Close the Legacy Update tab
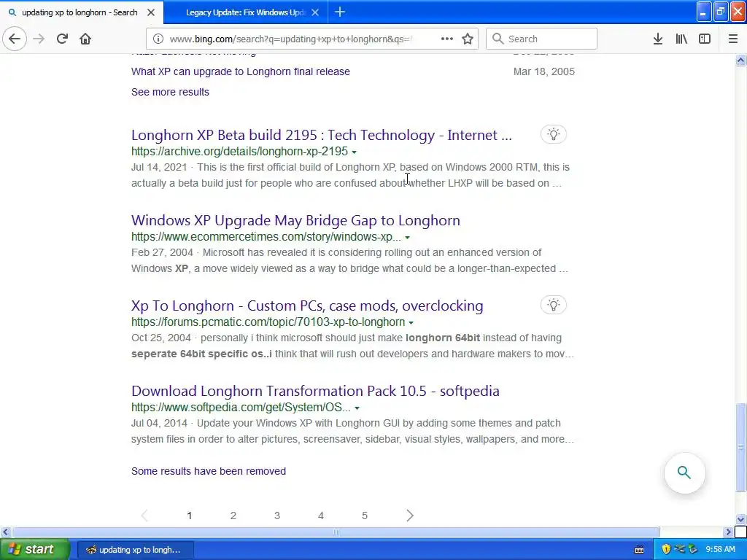Screen dimensions: 747x560 tap(315, 12)
